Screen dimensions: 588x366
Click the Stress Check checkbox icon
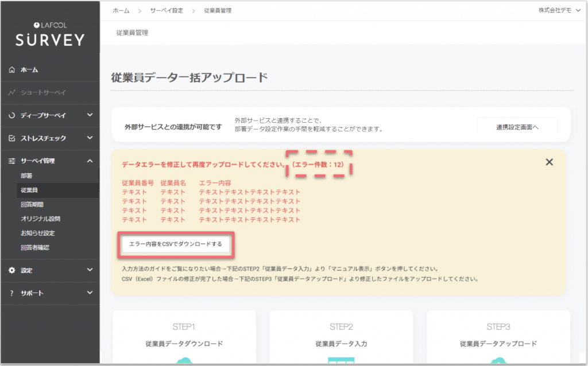12,138
